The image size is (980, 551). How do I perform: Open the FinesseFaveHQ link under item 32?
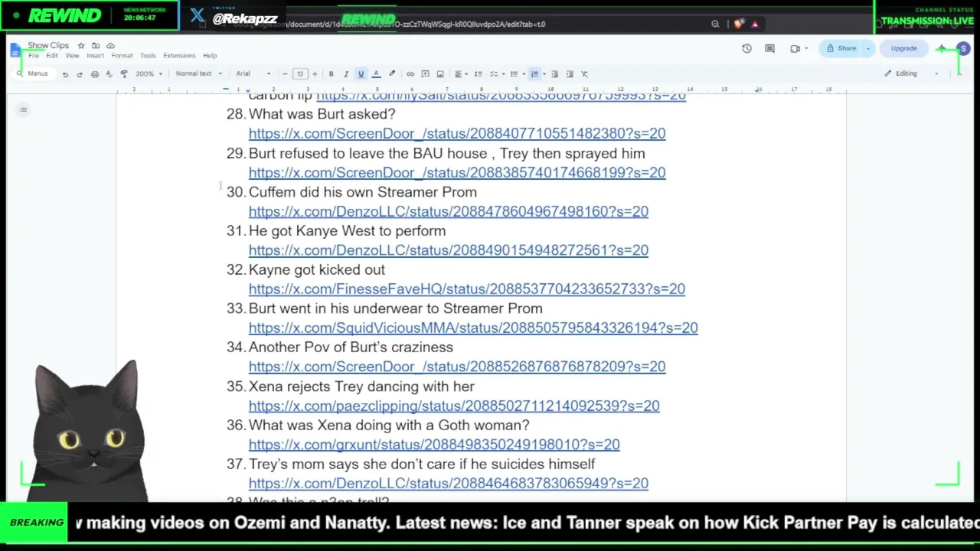pos(467,289)
